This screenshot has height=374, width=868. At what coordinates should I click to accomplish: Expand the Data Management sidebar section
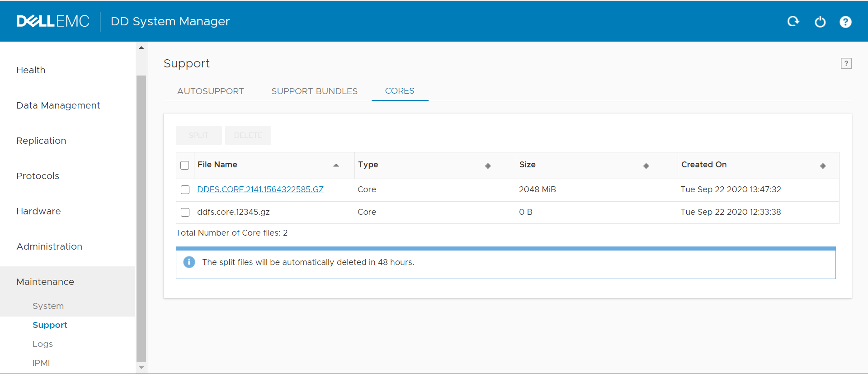tap(58, 105)
